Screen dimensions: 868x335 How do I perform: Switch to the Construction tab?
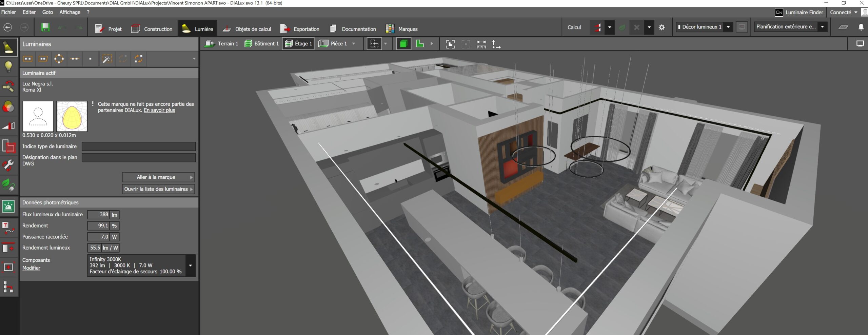tap(152, 29)
